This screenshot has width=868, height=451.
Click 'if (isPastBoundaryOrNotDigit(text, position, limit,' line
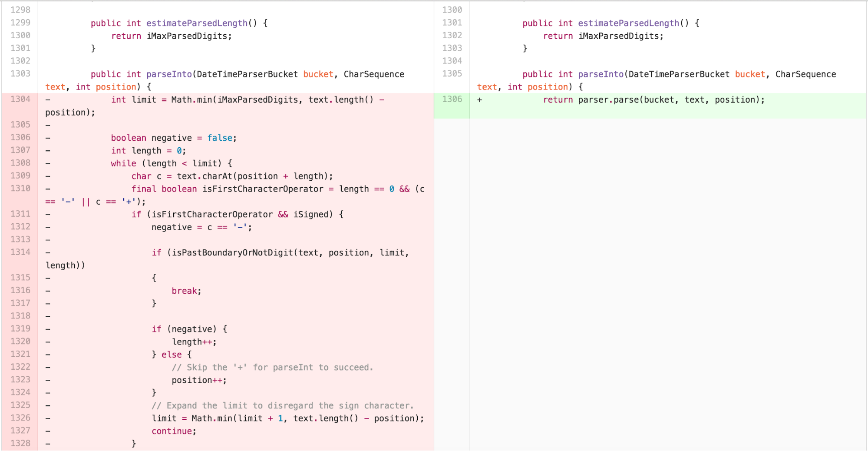(x=280, y=253)
